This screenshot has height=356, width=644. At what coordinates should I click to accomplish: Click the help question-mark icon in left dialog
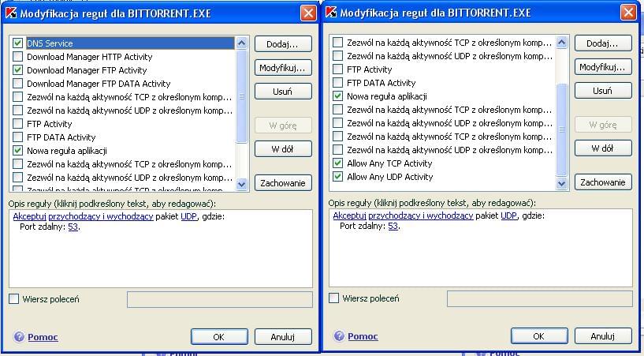(19, 337)
